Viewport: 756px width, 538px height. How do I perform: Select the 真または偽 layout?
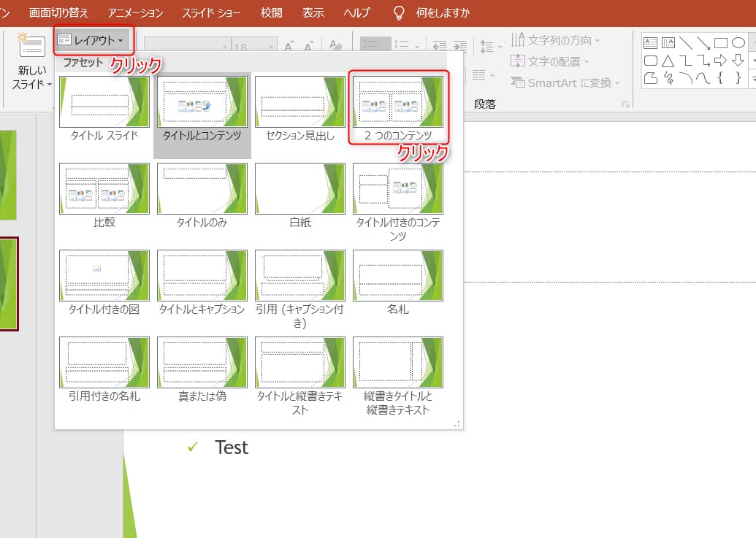202,362
